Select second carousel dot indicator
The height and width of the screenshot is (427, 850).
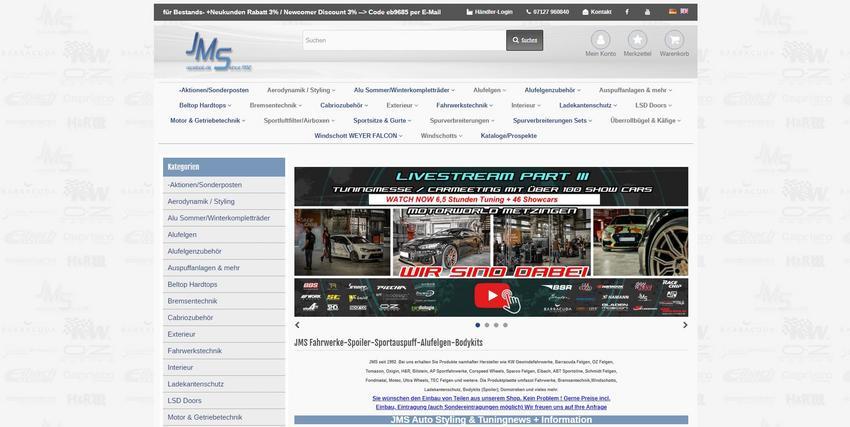(487, 325)
